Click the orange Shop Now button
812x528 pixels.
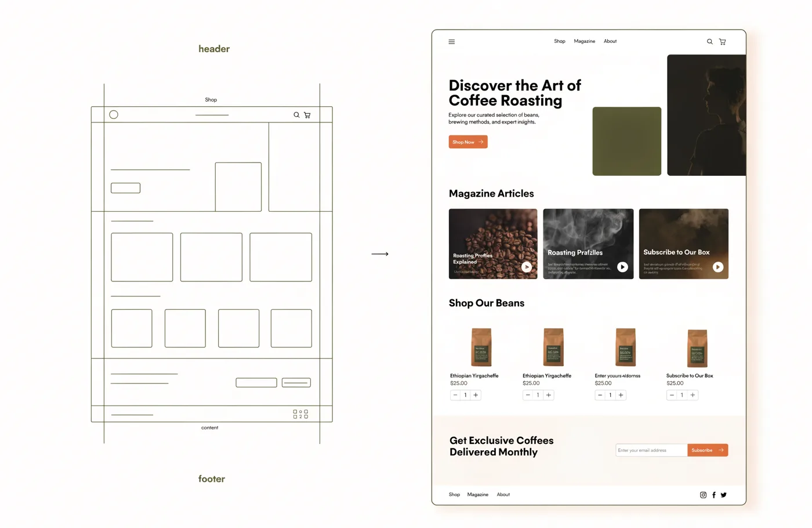(468, 142)
